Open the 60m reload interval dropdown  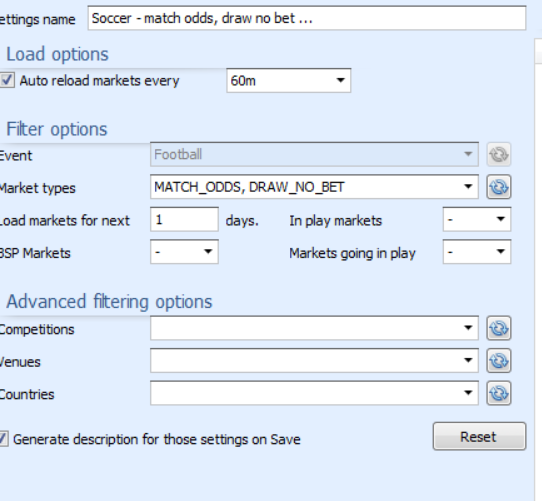point(289,81)
